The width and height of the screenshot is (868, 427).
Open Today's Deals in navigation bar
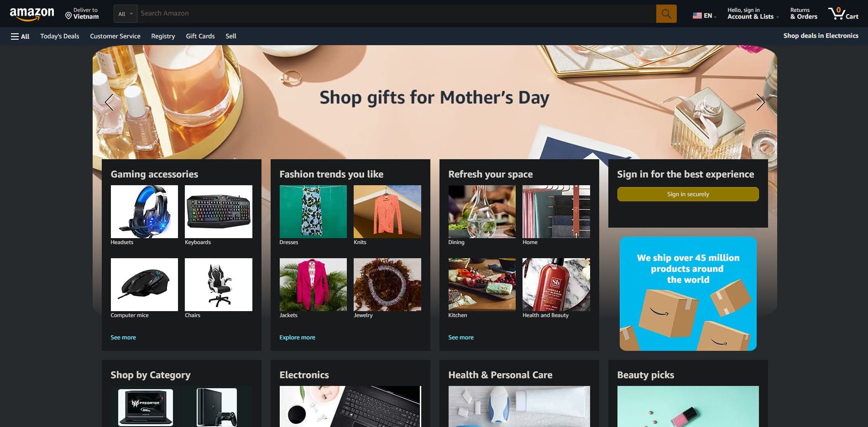pos(60,36)
